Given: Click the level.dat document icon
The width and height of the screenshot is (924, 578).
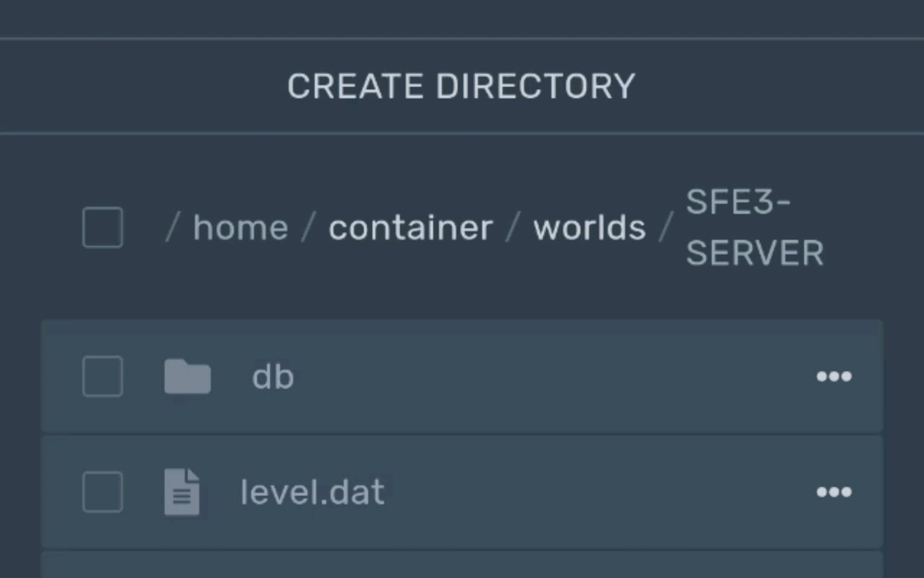Looking at the screenshot, I should point(182,492).
